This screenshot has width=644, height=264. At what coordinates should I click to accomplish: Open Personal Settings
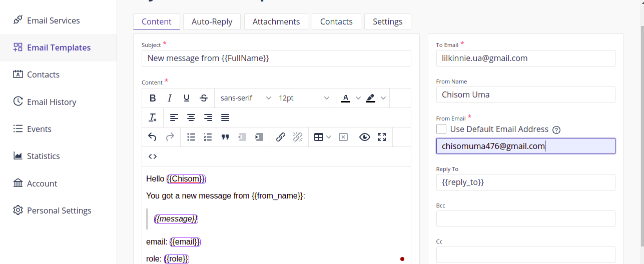(58, 210)
